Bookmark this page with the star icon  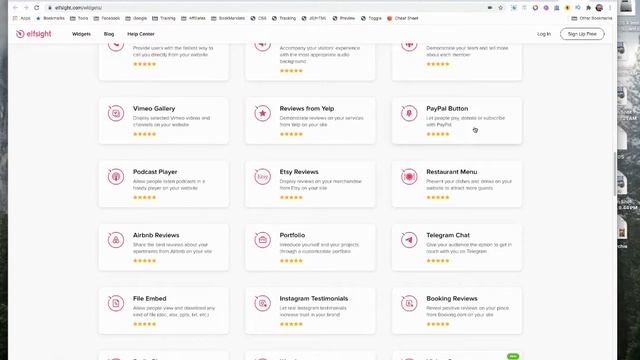pos(501,8)
